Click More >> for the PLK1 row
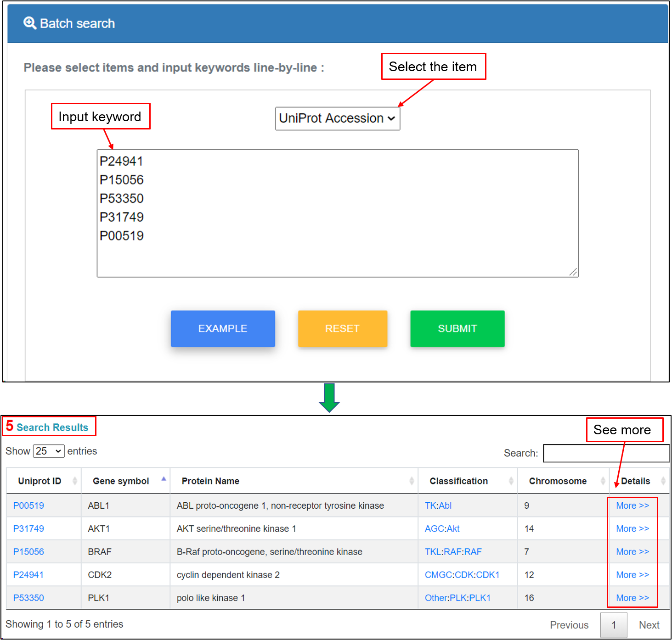 coord(632,598)
